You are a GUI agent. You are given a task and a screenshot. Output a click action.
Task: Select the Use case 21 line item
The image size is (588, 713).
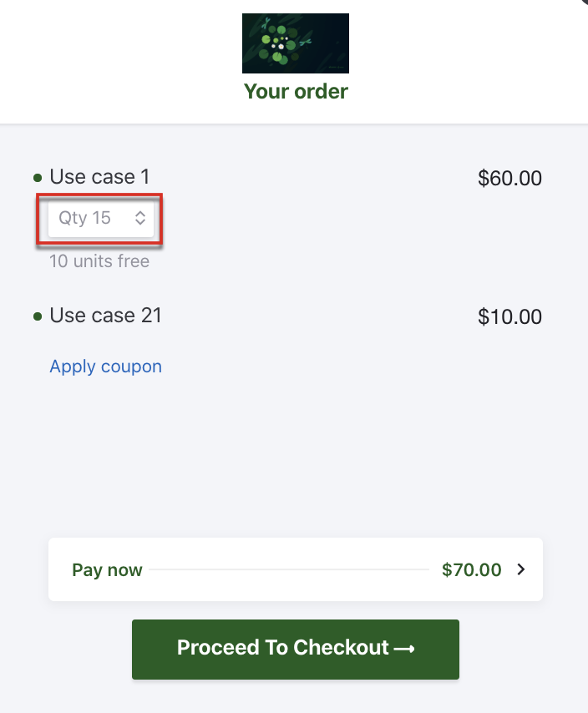(x=105, y=316)
